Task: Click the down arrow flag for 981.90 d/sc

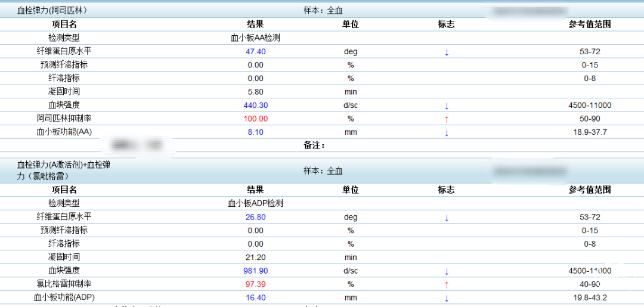Action: 447,271
